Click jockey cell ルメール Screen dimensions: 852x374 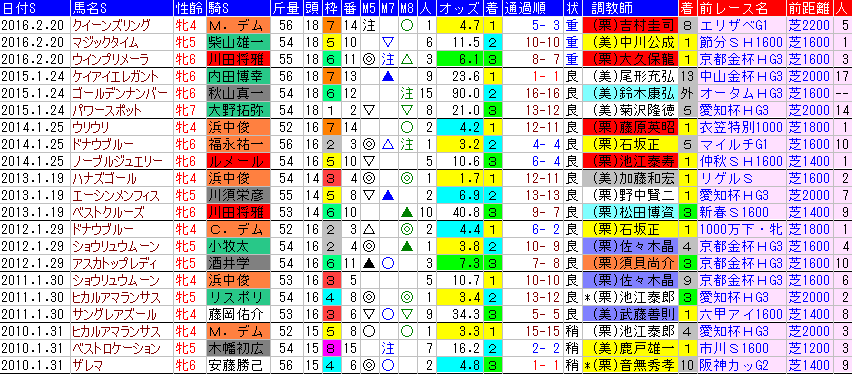click(238, 161)
